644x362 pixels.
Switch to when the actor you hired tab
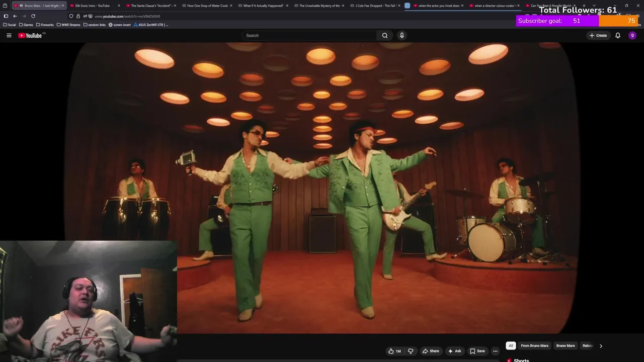tap(439, 6)
